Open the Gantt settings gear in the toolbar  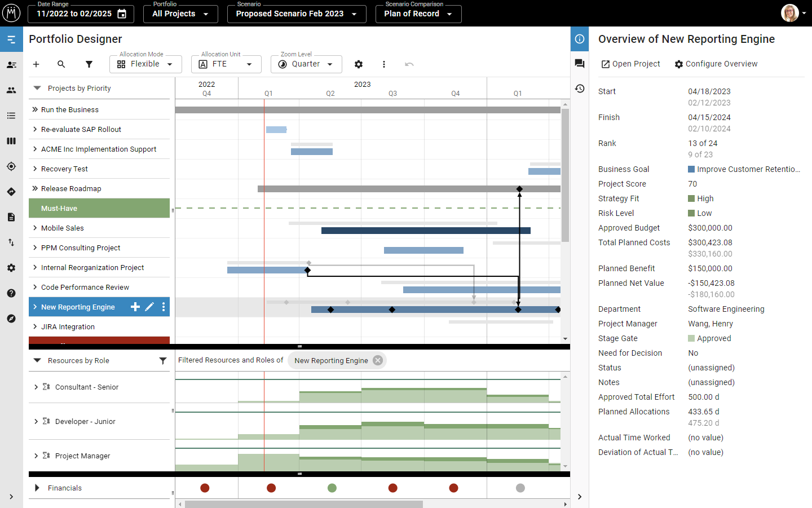click(x=359, y=64)
